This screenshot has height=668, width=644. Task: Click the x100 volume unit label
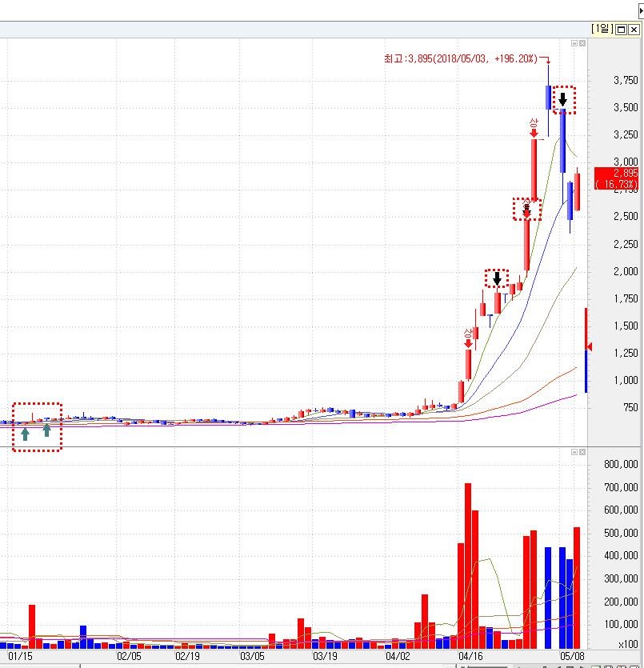[628, 644]
